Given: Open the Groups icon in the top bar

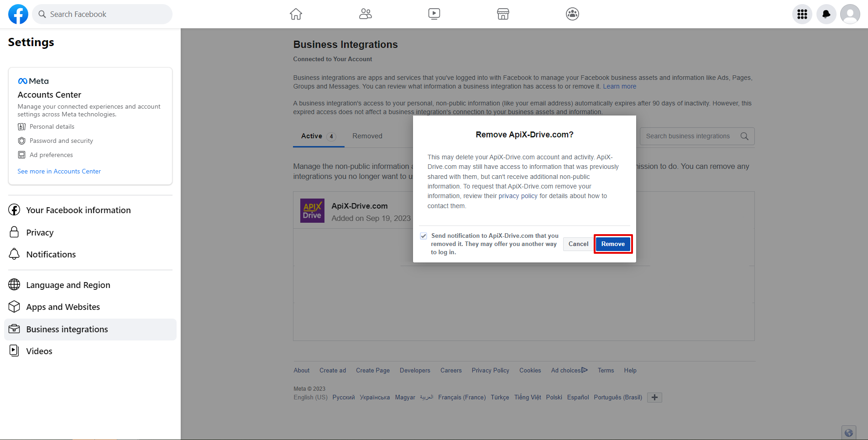Looking at the screenshot, I should coord(572,14).
